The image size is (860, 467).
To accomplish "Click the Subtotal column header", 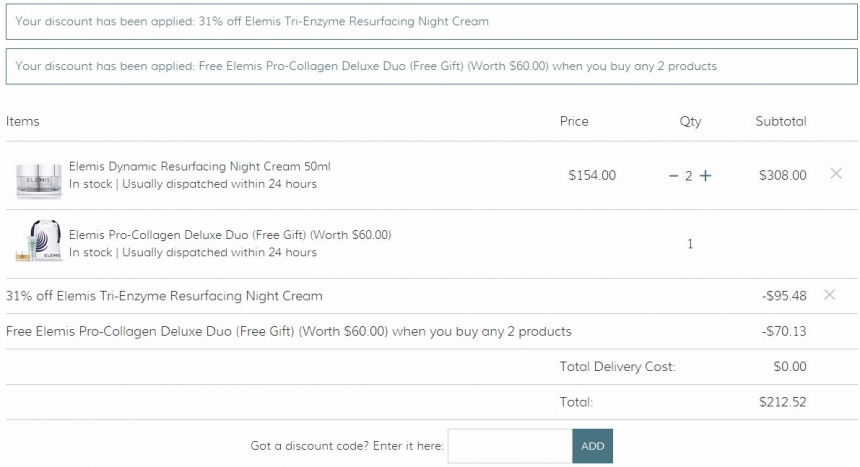I will [x=780, y=121].
